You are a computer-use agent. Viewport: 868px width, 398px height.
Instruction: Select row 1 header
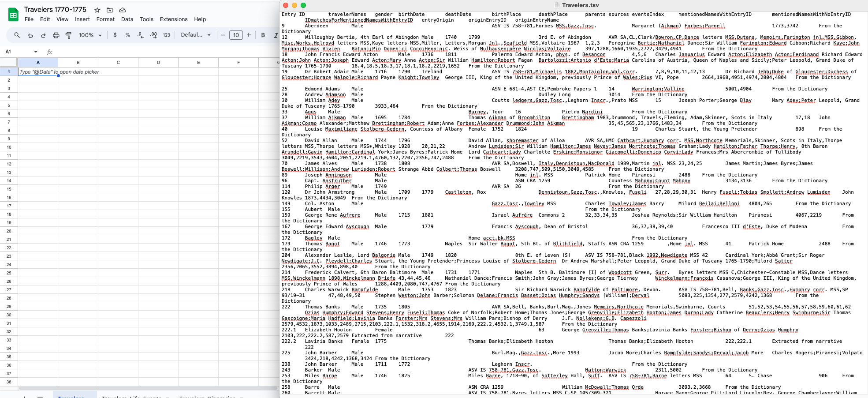pyautogui.click(x=9, y=71)
